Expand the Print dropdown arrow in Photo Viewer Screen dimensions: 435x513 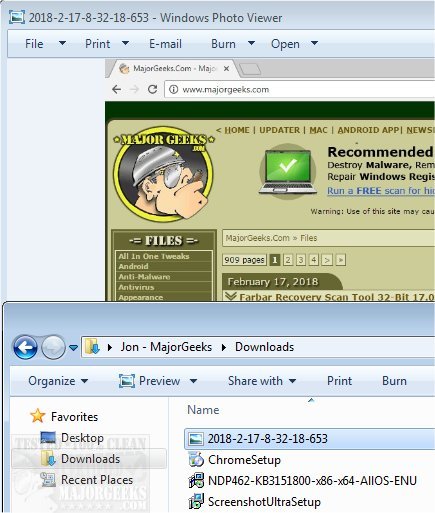[x=125, y=43]
